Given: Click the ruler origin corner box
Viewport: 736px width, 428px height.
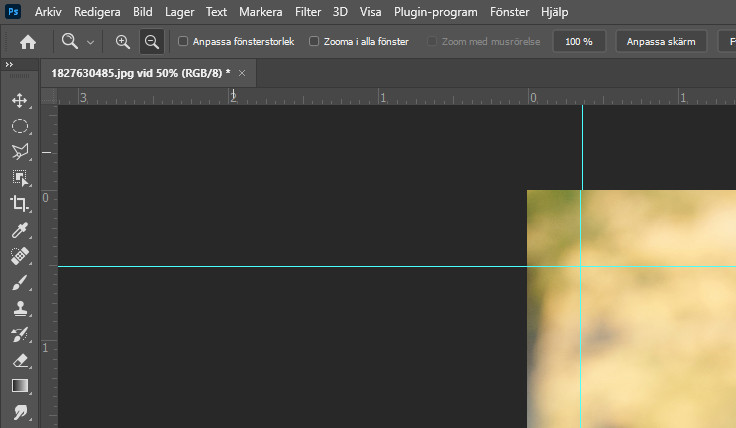Looking at the screenshot, I should 49,96.
